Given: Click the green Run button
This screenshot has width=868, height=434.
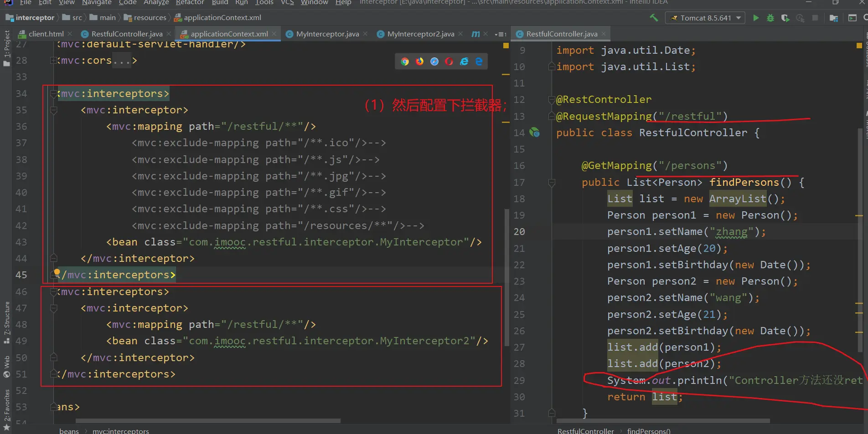Looking at the screenshot, I should click(x=756, y=18).
